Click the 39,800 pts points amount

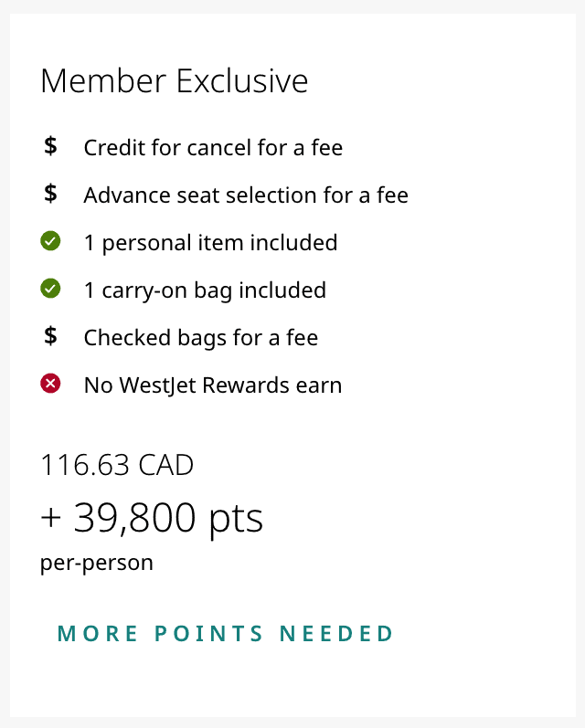[x=168, y=519]
